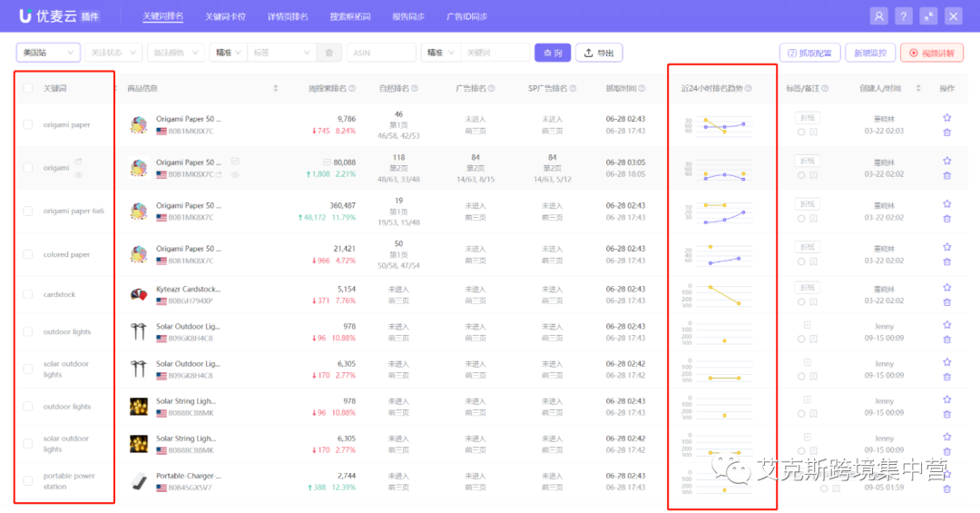Click color marker circle in colored paper row
Screen dimensions: 980x513
[801, 261]
